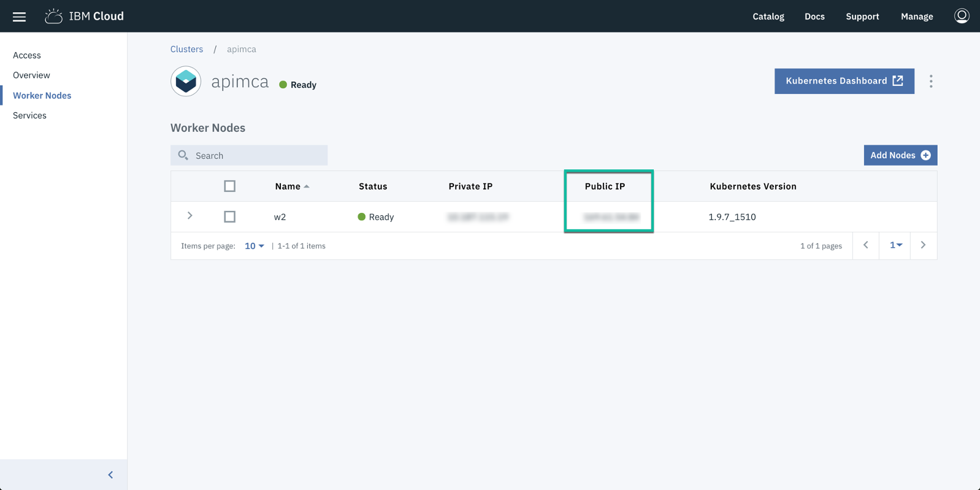Go to the previous page of results
The width and height of the screenshot is (980, 490).
coord(866,245)
